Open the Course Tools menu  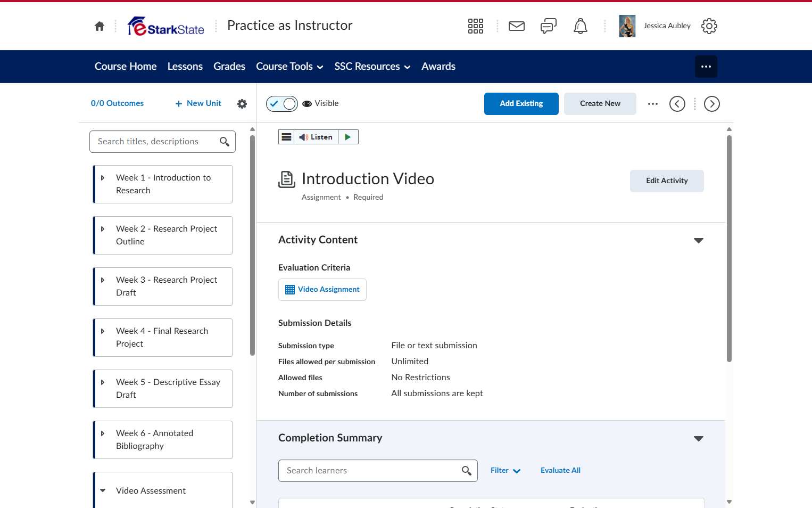coord(289,67)
